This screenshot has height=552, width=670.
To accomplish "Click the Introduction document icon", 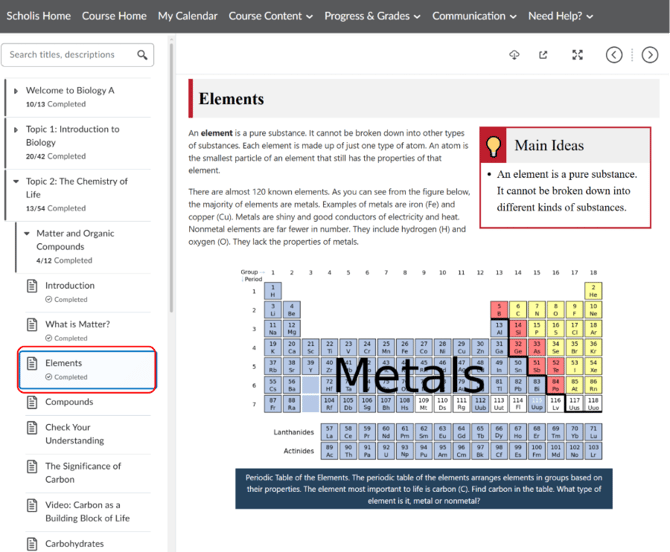I will [32, 286].
